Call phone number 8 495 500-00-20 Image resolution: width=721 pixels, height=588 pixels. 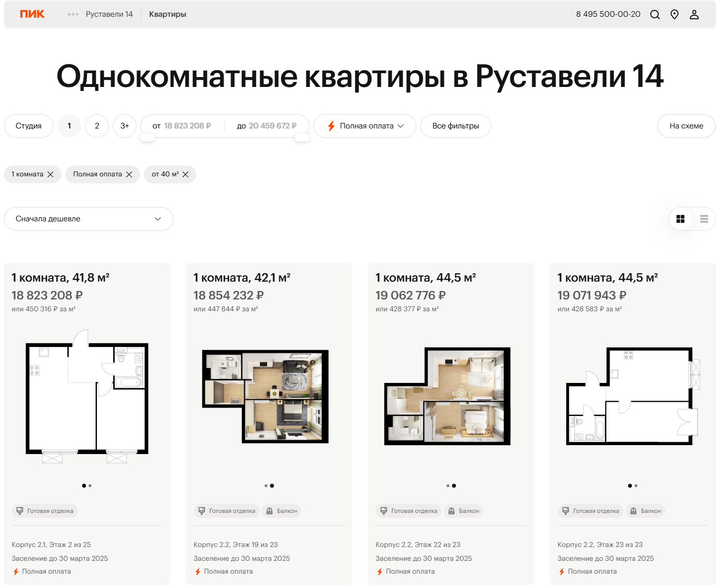click(x=608, y=14)
